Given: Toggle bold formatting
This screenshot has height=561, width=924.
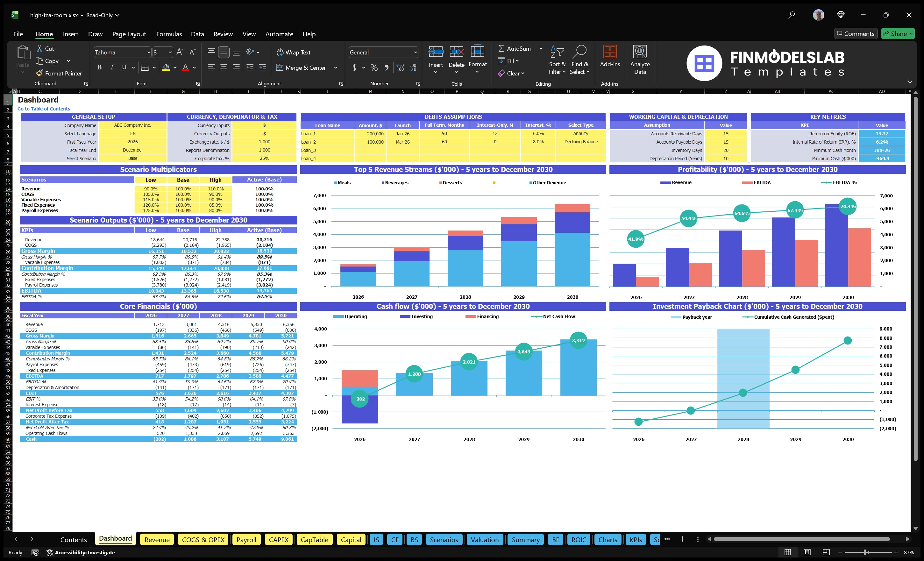Looking at the screenshot, I should coord(99,67).
